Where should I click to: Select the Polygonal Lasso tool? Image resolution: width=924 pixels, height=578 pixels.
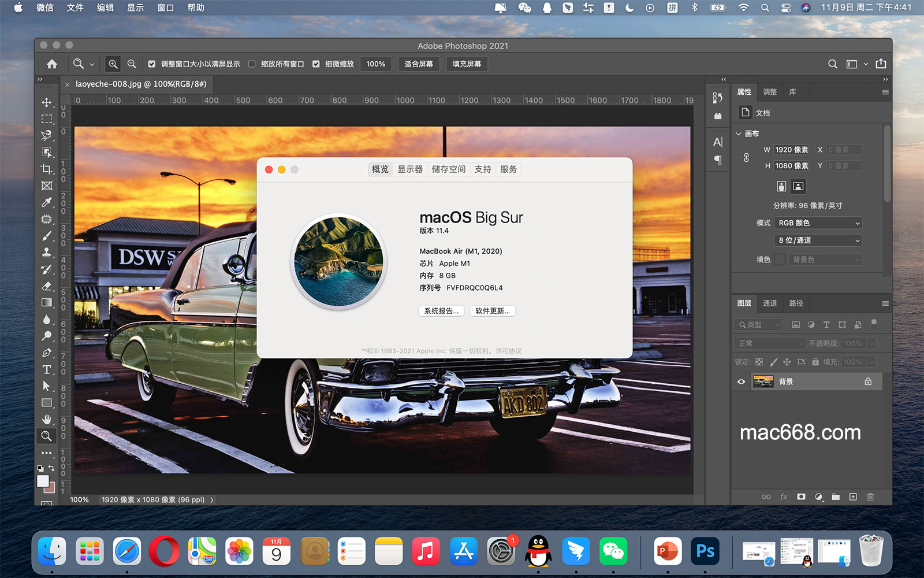[x=47, y=136]
